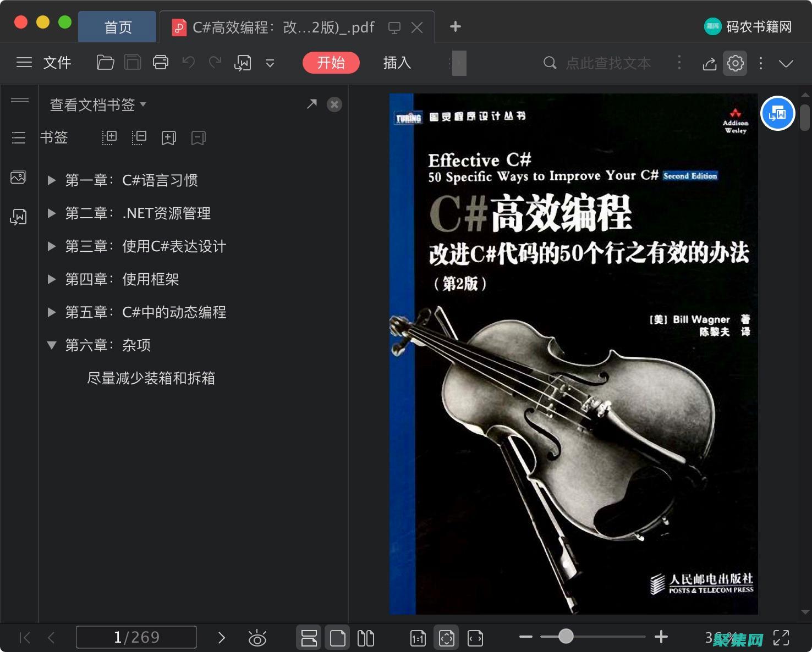Click the 开始 button in the toolbar

[331, 63]
